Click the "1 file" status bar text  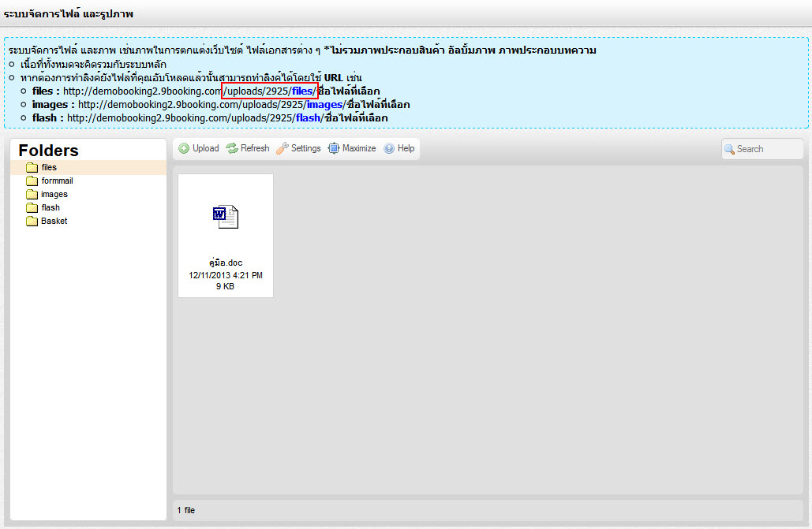point(186,511)
